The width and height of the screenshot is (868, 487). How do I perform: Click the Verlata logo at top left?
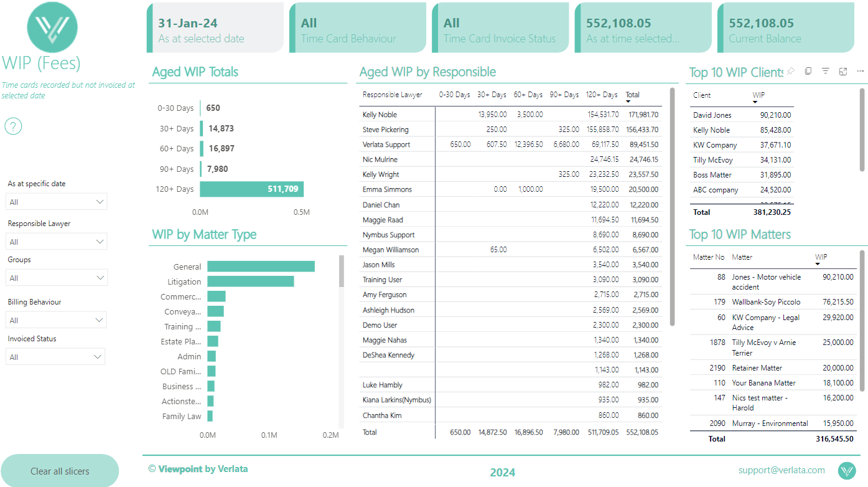point(52,27)
